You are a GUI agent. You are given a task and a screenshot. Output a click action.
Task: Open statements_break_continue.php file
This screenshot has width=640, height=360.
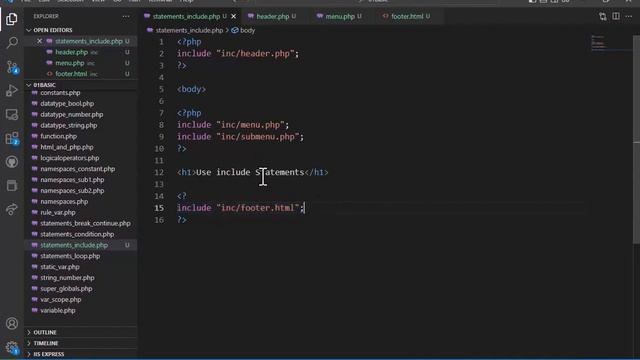coord(85,223)
